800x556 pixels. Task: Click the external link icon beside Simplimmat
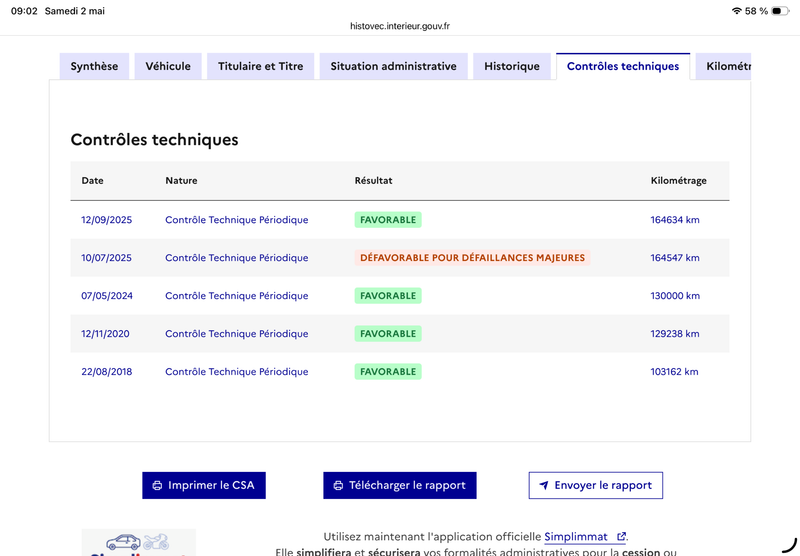621,537
